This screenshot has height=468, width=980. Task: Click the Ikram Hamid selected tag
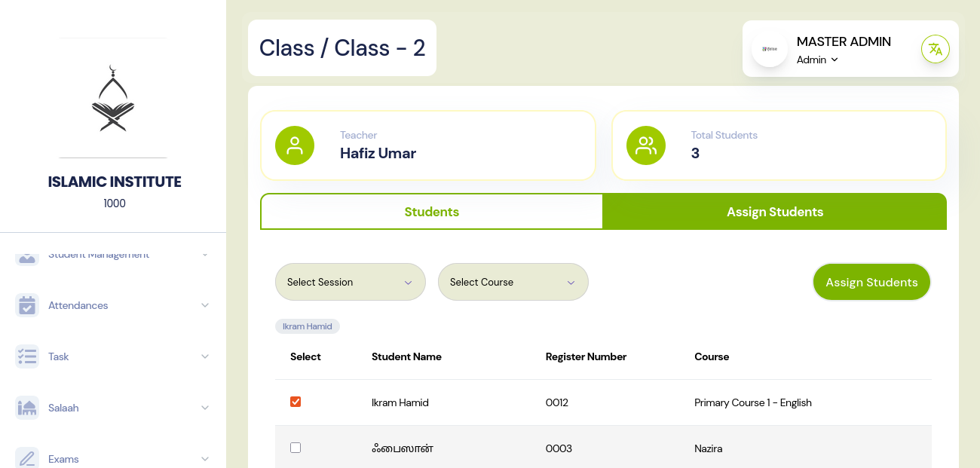[x=308, y=326]
